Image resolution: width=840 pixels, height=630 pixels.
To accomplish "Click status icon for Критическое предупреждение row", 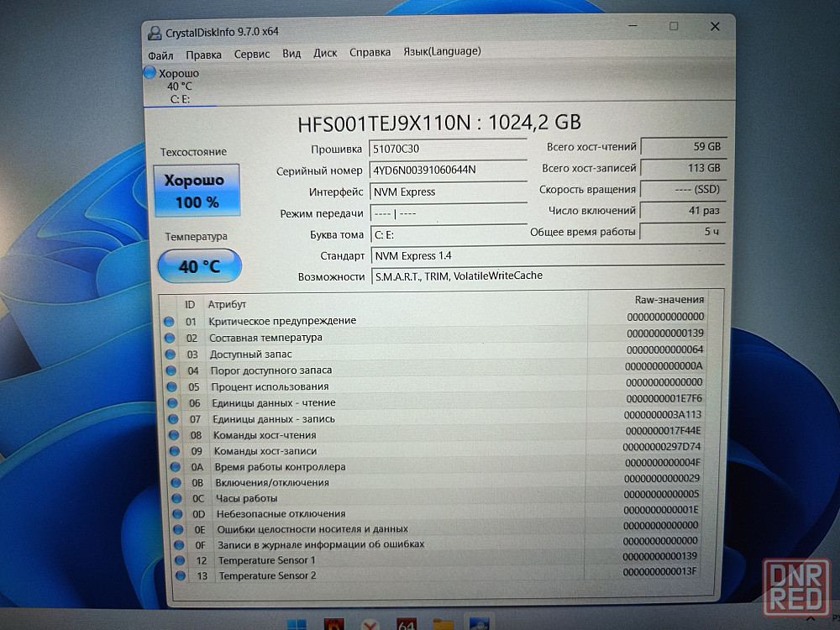I will tap(169, 322).
